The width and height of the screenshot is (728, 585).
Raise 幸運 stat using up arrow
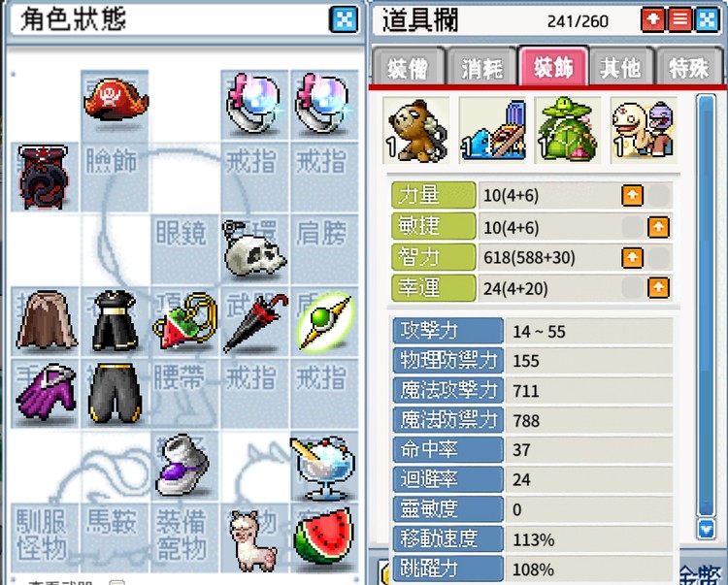658,287
